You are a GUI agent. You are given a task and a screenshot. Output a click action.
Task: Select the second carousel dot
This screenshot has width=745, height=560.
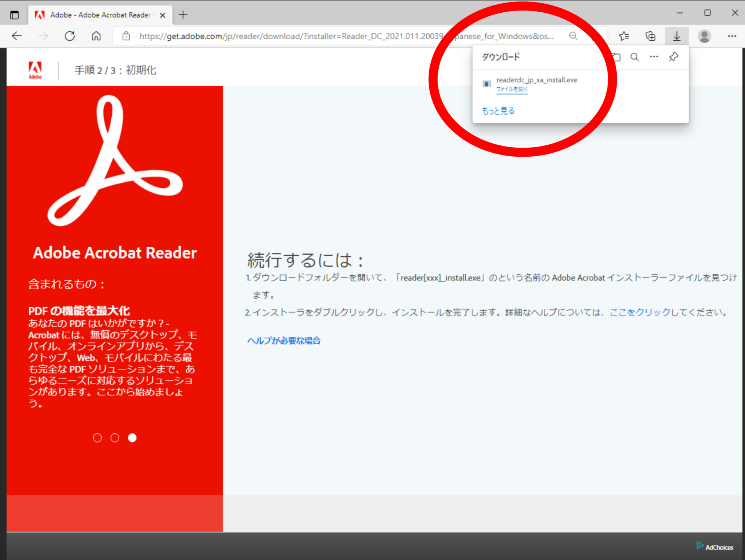(x=115, y=438)
